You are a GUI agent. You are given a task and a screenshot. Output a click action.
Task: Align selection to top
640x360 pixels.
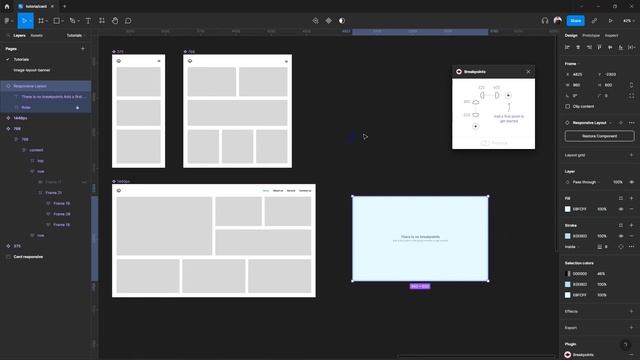coord(600,47)
